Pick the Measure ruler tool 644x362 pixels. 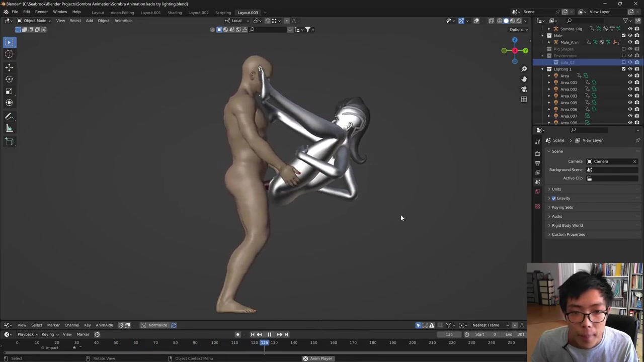click(9, 129)
